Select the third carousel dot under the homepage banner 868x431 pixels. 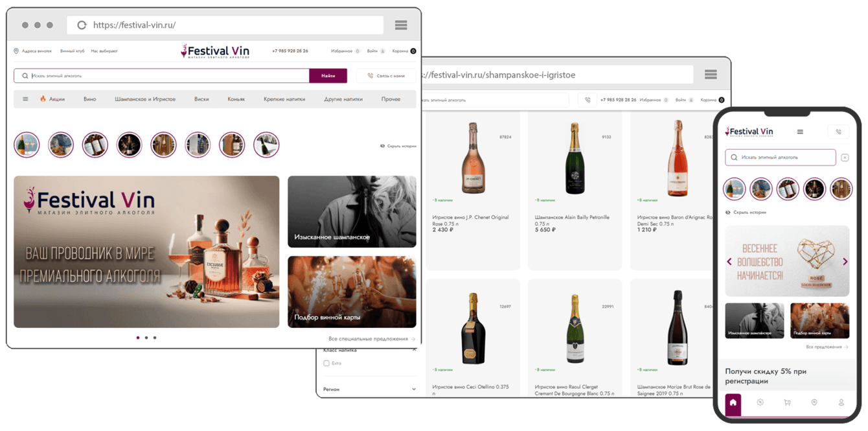155,338
